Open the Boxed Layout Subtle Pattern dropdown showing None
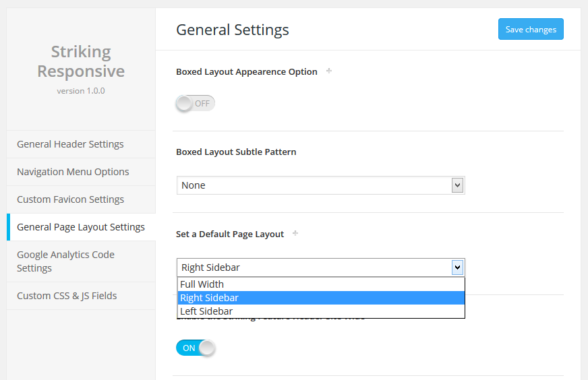This screenshot has height=380, width=588. pos(314,185)
